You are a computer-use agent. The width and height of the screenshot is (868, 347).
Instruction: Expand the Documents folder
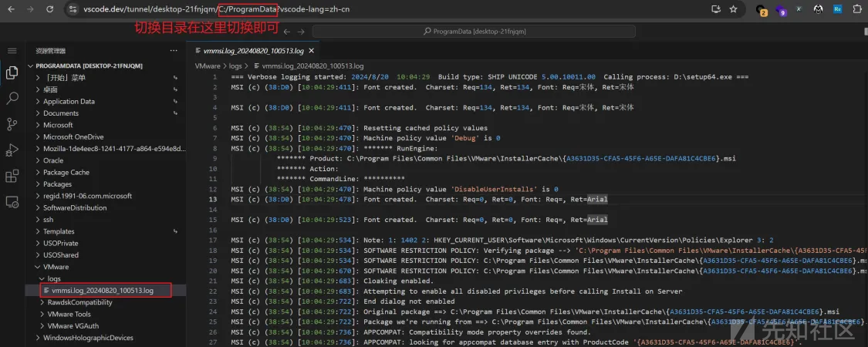click(x=107, y=113)
